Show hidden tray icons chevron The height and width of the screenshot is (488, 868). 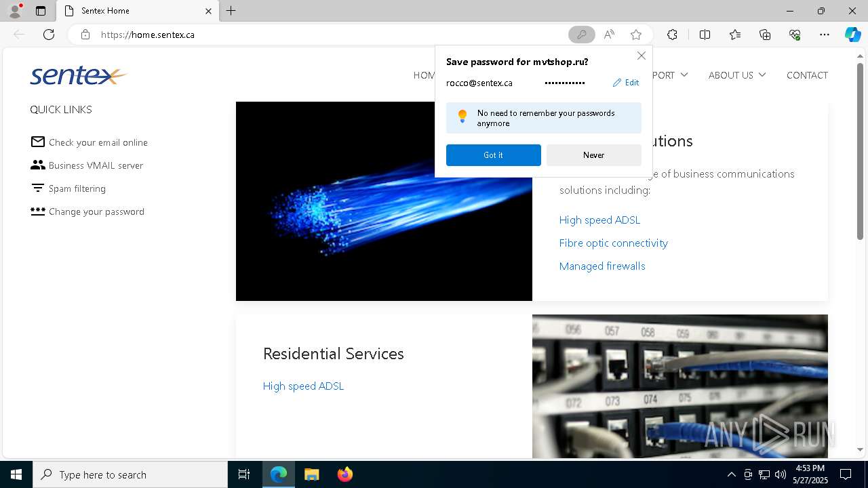click(x=731, y=474)
